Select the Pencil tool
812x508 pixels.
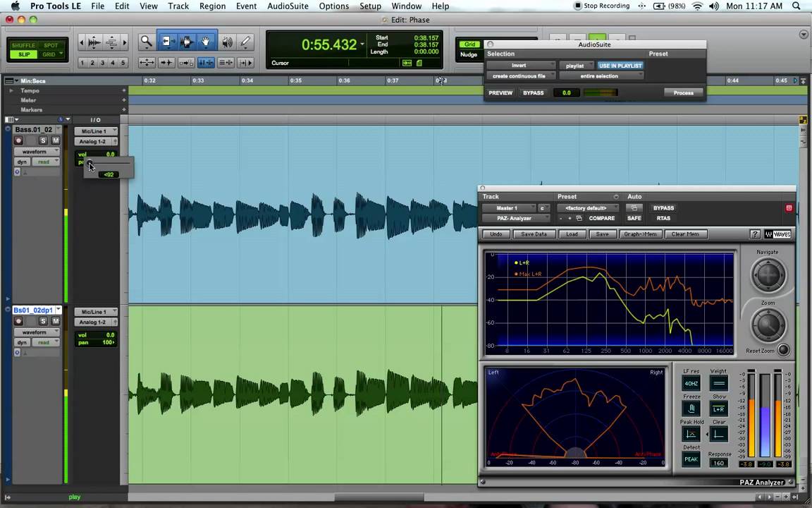coord(245,42)
